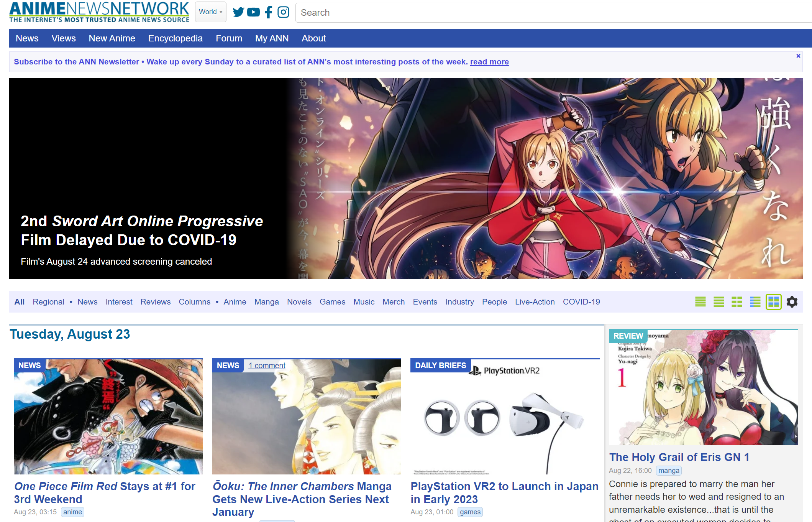
Task: Filter feed by Interest
Action: coord(119,302)
